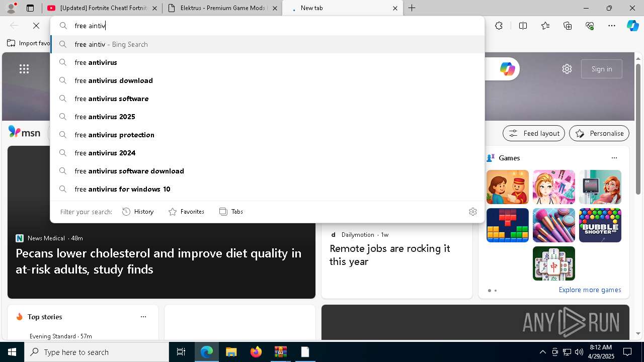
Task: Open WinRAR taskbar icon
Action: (280, 352)
